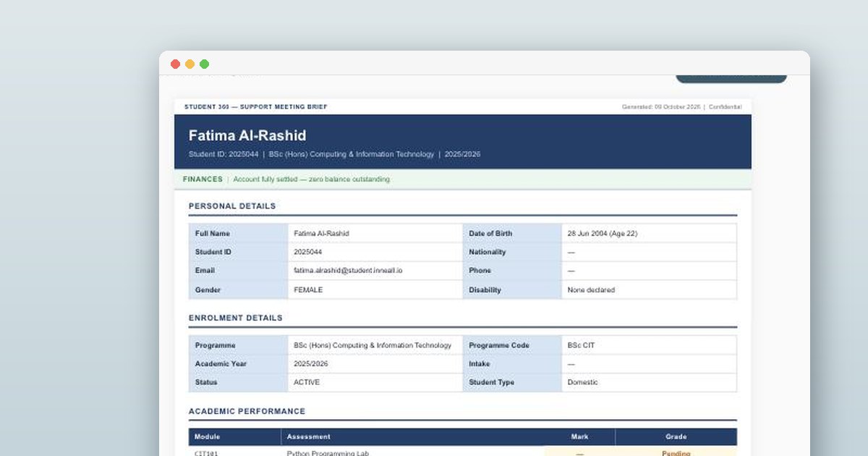
Task: Select '28 Jun 2004 (Age 22)' value
Action: coord(603,234)
